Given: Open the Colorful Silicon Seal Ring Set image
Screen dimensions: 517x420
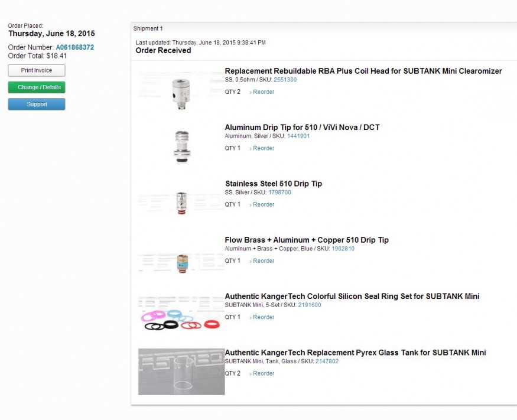Looking at the screenshot, I should 181,317.
